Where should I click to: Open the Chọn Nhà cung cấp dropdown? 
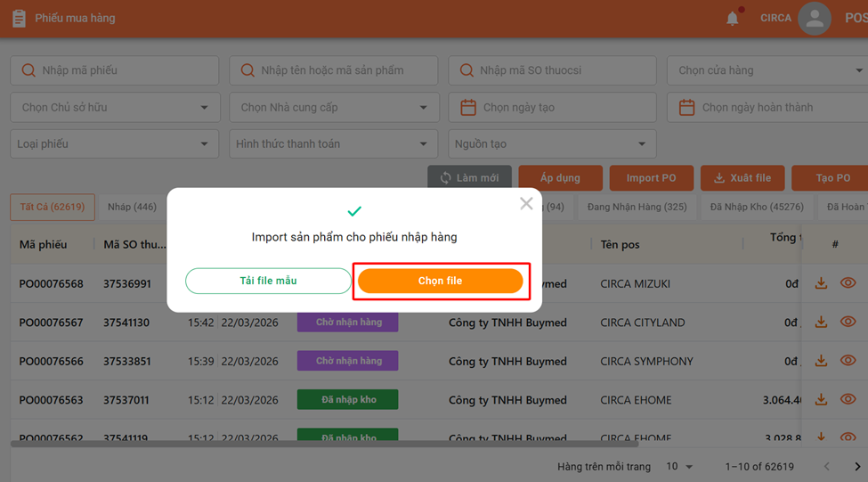point(423,108)
